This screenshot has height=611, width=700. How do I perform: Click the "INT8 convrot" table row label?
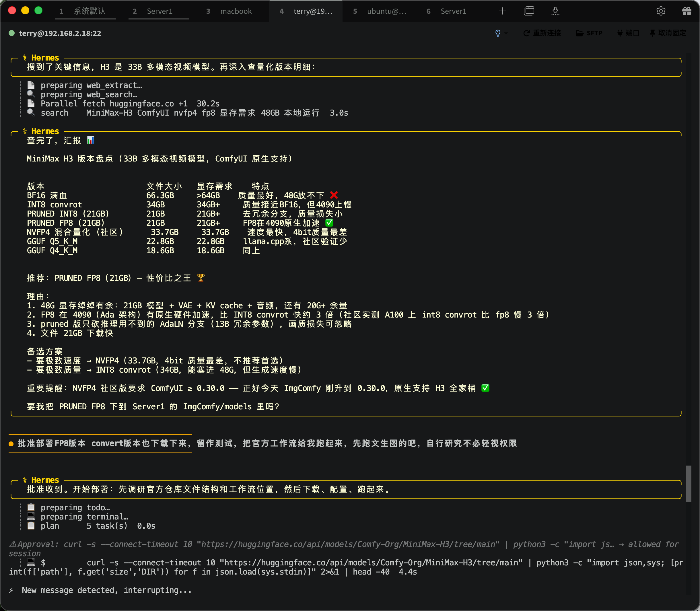55,205
